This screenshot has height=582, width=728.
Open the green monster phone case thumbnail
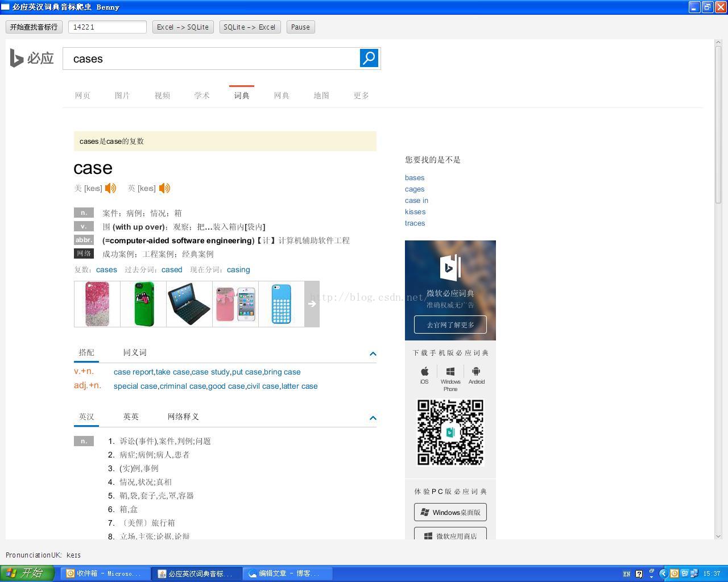tap(143, 304)
